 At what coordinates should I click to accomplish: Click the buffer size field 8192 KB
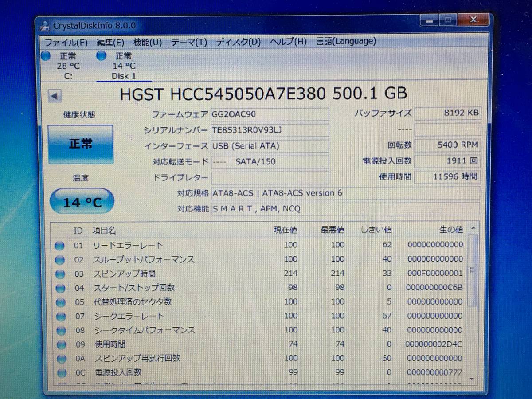pyautogui.click(x=447, y=113)
